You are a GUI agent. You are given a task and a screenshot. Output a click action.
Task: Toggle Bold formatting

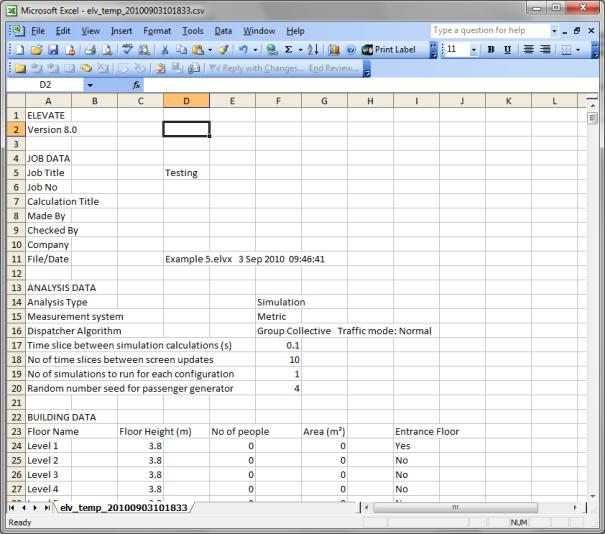coord(491,49)
